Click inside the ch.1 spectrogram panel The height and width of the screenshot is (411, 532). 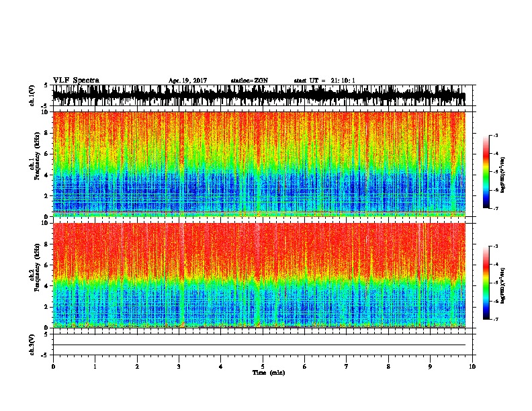(x=259, y=164)
